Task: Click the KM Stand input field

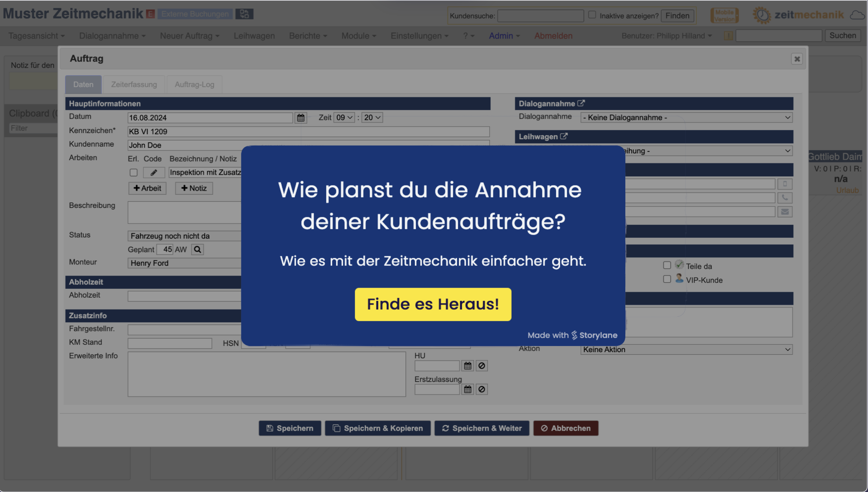Action: pos(170,343)
